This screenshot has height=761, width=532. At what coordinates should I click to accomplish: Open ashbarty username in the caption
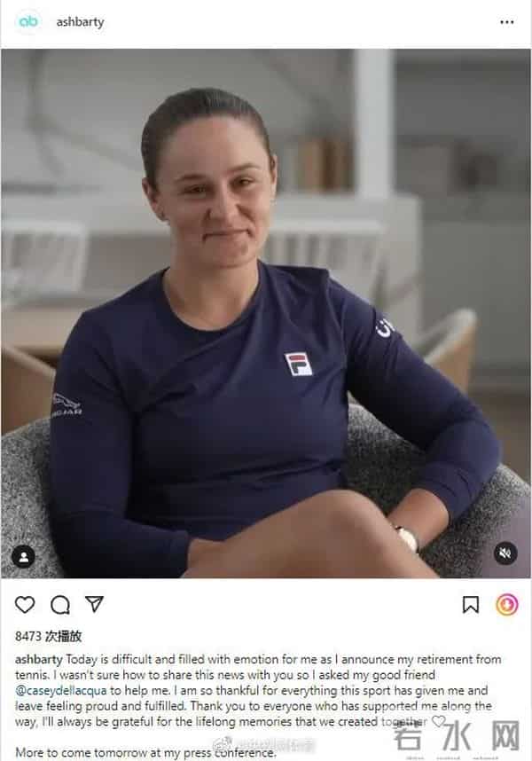[x=39, y=660]
